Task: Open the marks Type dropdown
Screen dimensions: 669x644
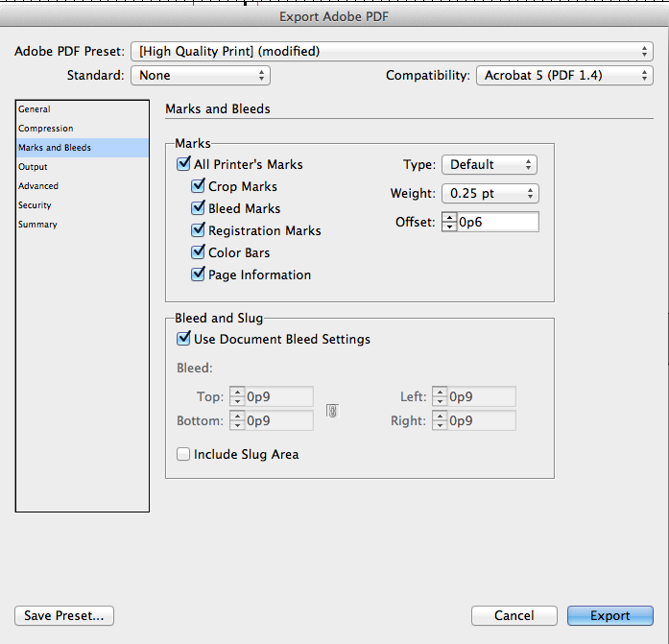Action: (490, 165)
